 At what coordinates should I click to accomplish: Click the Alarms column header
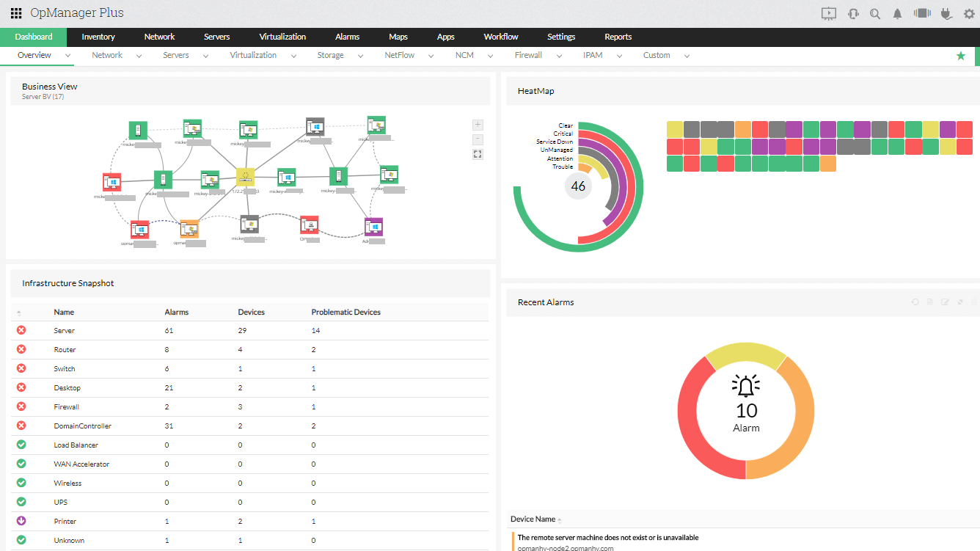click(x=177, y=312)
